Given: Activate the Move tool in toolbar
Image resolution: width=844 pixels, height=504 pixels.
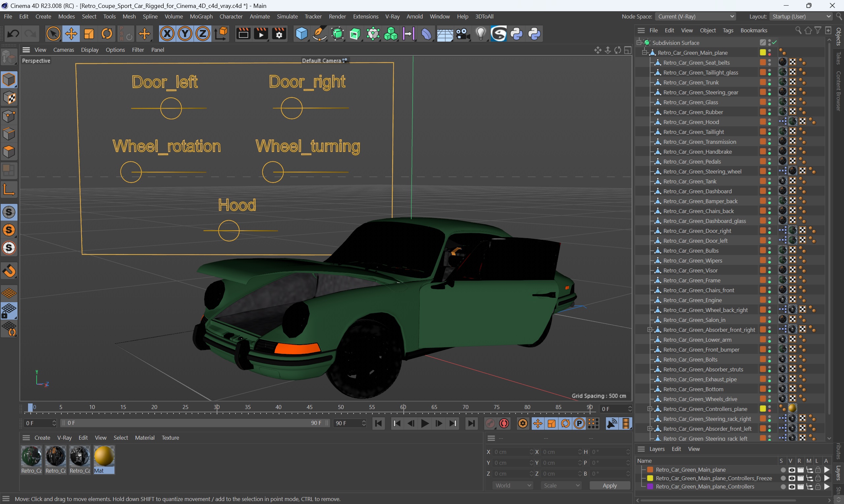Looking at the screenshot, I should tap(71, 34).
